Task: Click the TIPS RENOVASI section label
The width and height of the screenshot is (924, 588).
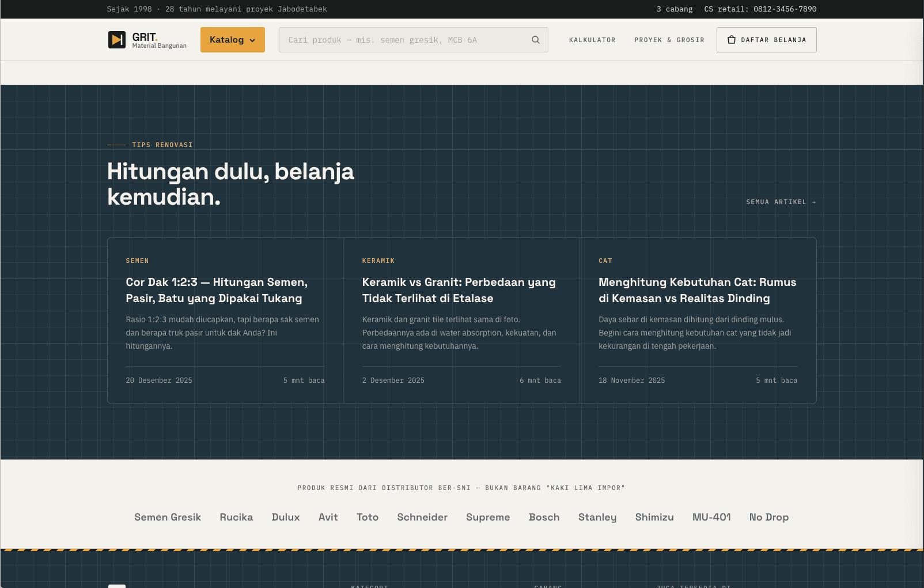Action: coord(162,145)
